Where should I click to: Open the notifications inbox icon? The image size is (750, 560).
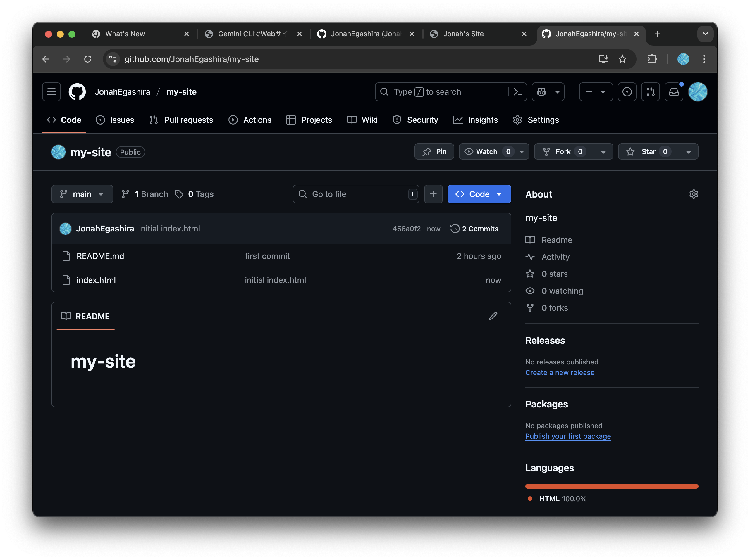click(x=674, y=91)
